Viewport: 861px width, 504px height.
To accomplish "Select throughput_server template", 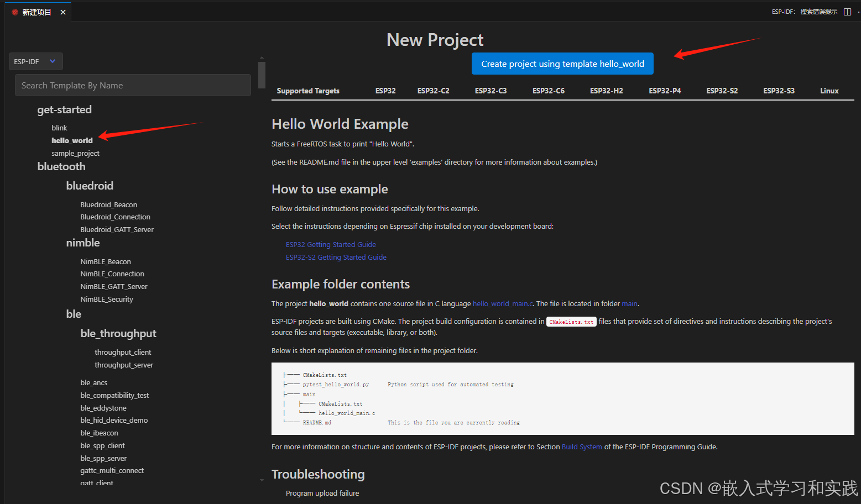I will point(124,365).
